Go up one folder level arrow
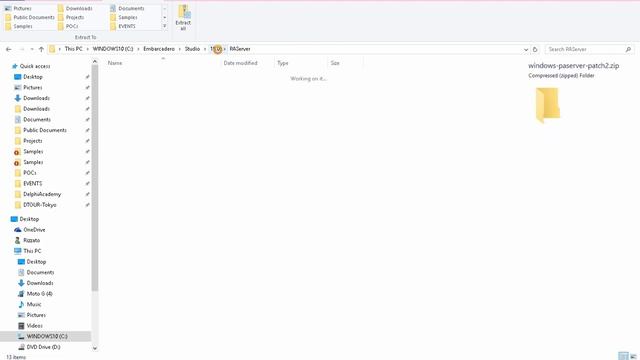This screenshot has width=640, height=360. [41, 49]
